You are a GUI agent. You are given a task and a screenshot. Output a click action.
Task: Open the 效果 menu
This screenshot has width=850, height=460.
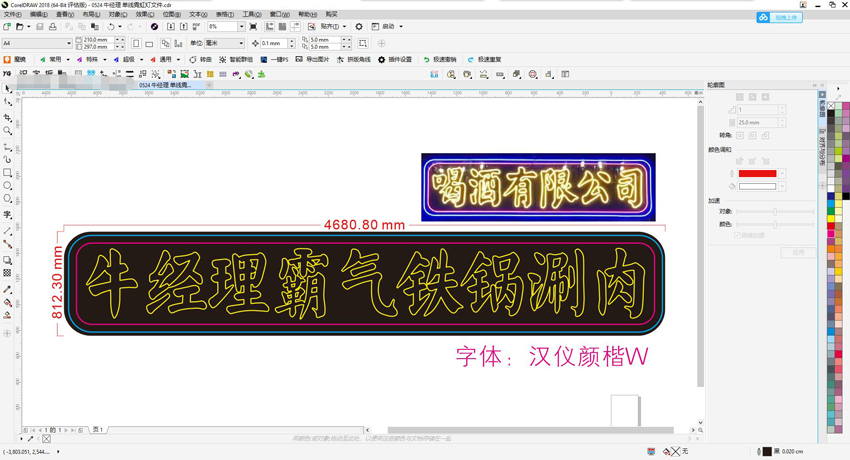(145, 15)
